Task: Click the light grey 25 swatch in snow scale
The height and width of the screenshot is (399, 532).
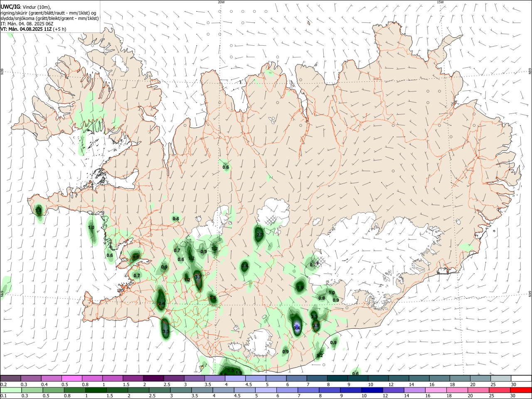Action: click(x=500, y=378)
